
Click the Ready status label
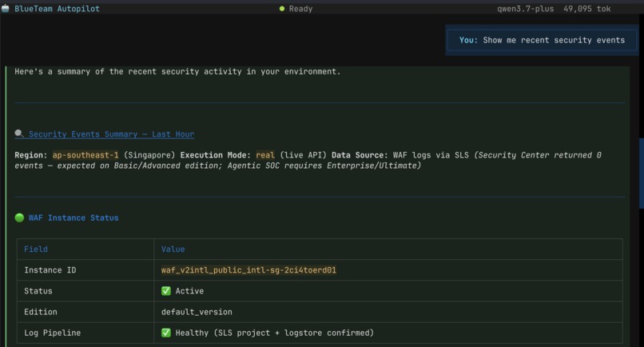(300, 9)
